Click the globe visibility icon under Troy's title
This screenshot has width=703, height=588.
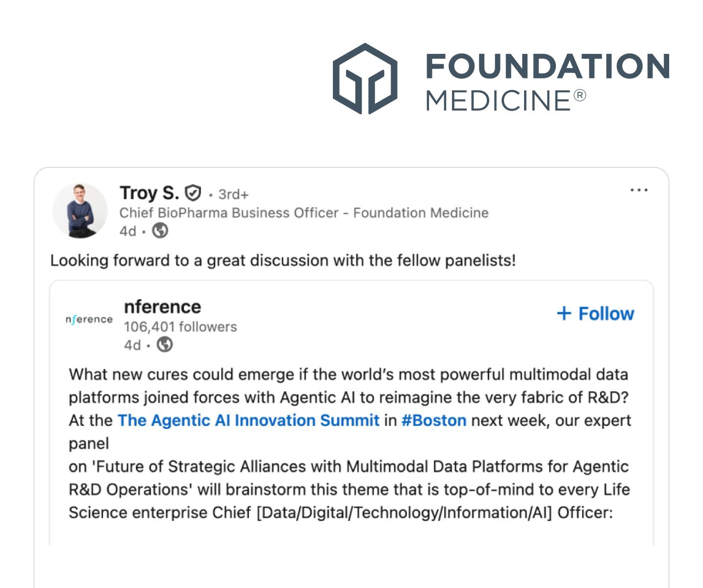(x=160, y=231)
